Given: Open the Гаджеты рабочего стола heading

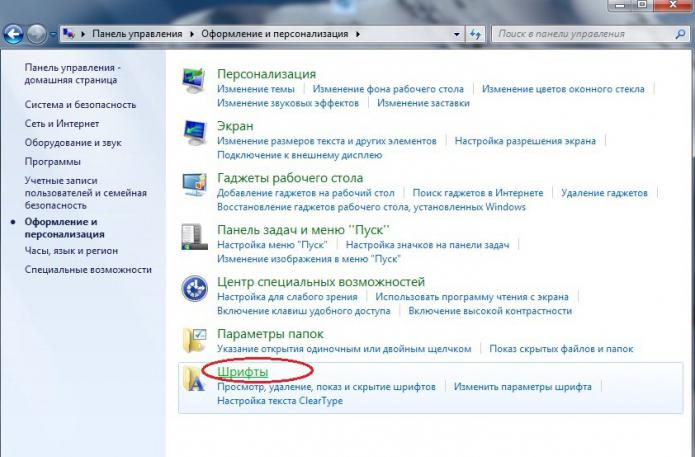Looking at the screenshot, I should (x=290, y=178).
